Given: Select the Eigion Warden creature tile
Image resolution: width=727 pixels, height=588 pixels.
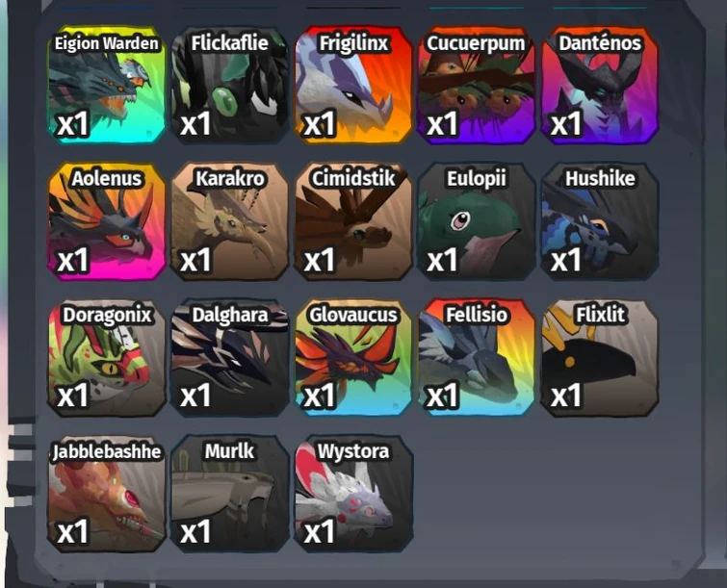Looking at the screenshot, I should tap(106, 85).
